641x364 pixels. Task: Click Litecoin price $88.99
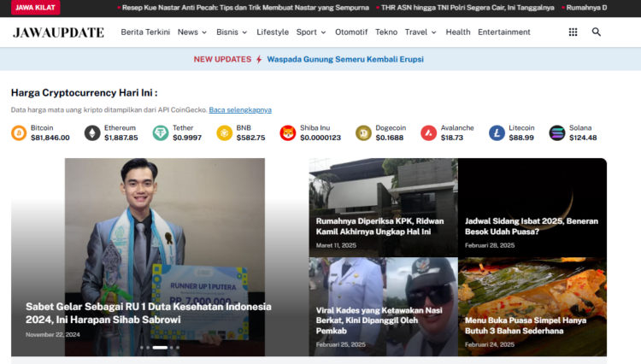pos(521,138)
